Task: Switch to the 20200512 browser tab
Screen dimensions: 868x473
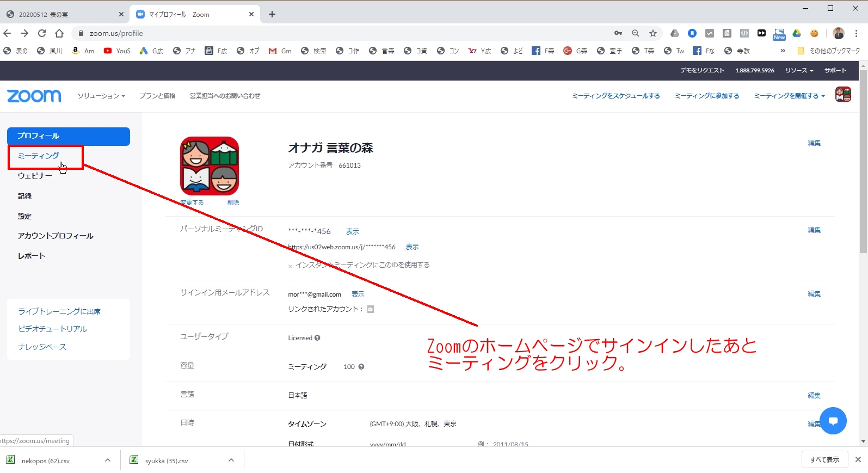Action: tap(64, 14)
